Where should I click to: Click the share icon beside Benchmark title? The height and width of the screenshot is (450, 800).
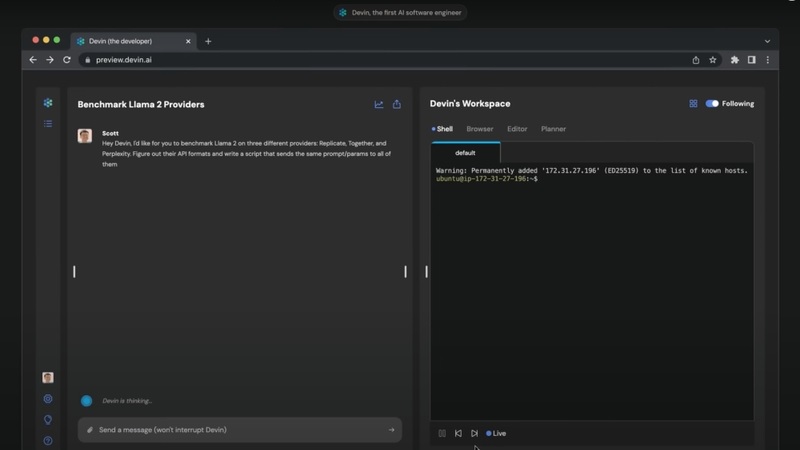pyautogui.click(x=396, y=104)
